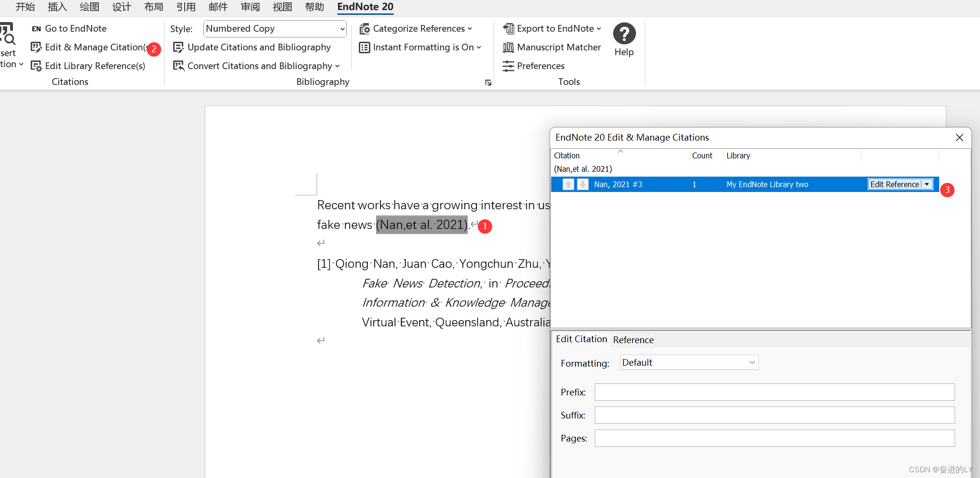Click the Insert Citation magnifier icon
Viewport: 980px width, 478px height.
(8, 34)
